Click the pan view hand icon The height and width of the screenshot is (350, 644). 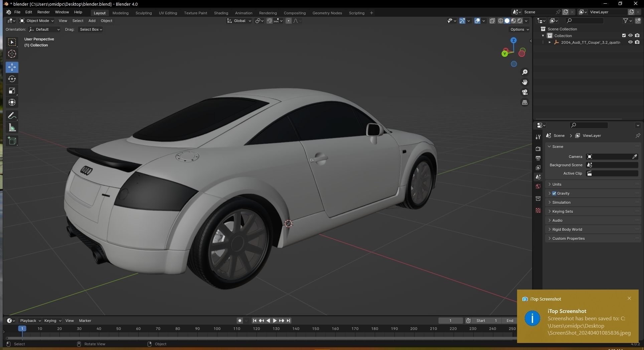[x=525, y=82]
